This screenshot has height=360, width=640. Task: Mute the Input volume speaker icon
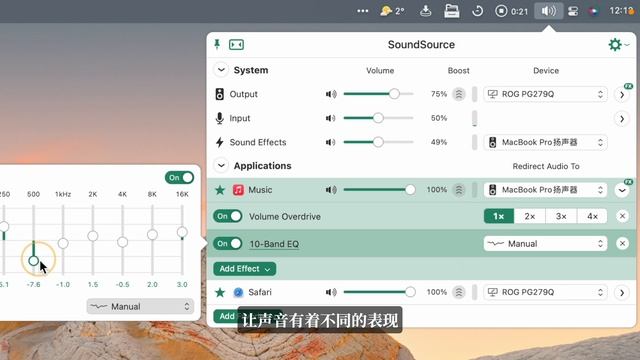pos(331,118)
